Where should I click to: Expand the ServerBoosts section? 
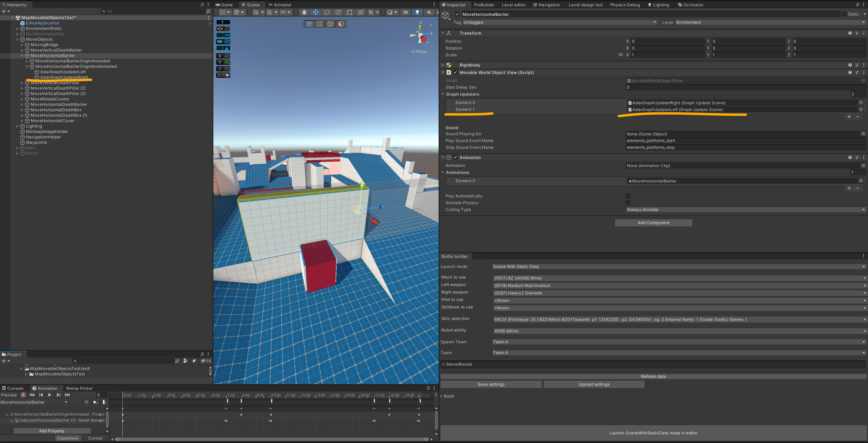[443, 364]
